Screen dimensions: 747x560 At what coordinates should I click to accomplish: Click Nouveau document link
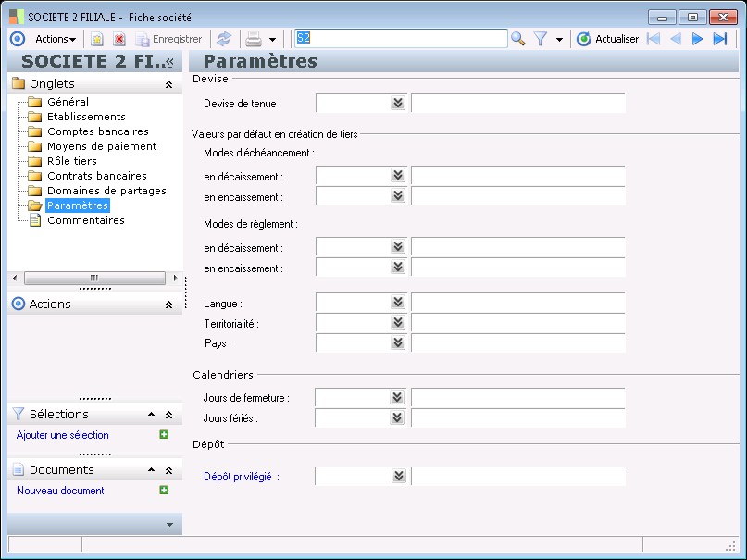(60, 491)
